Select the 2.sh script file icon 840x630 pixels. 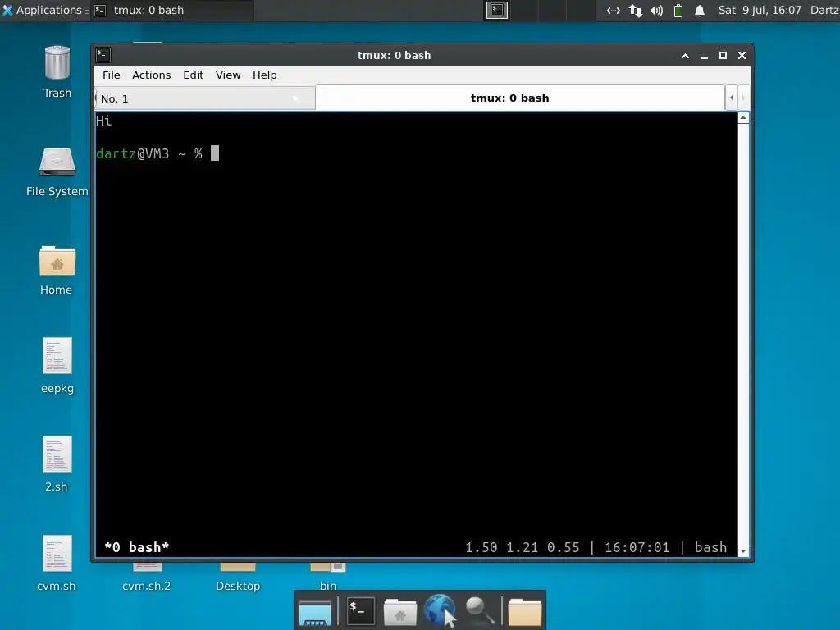click(x=57, y=454)
